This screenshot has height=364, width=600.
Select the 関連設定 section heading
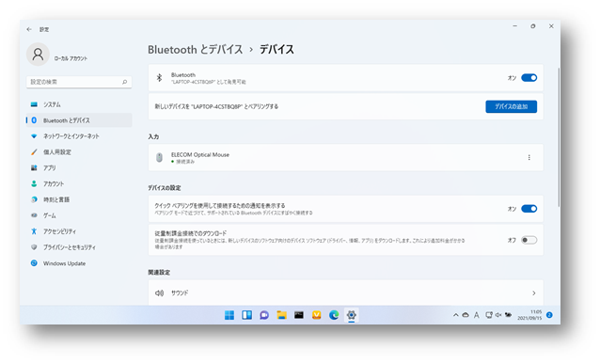pos(159,273)
